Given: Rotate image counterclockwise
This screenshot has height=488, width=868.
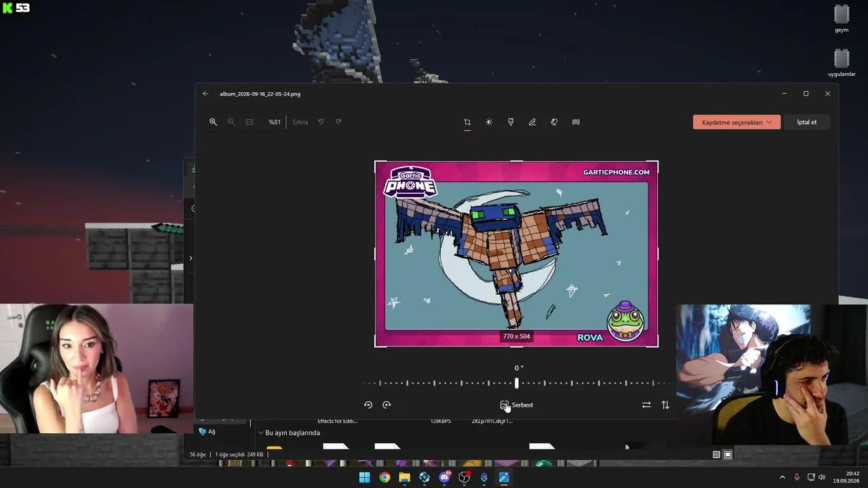Looking at the screenshot, I should (368, 405).
